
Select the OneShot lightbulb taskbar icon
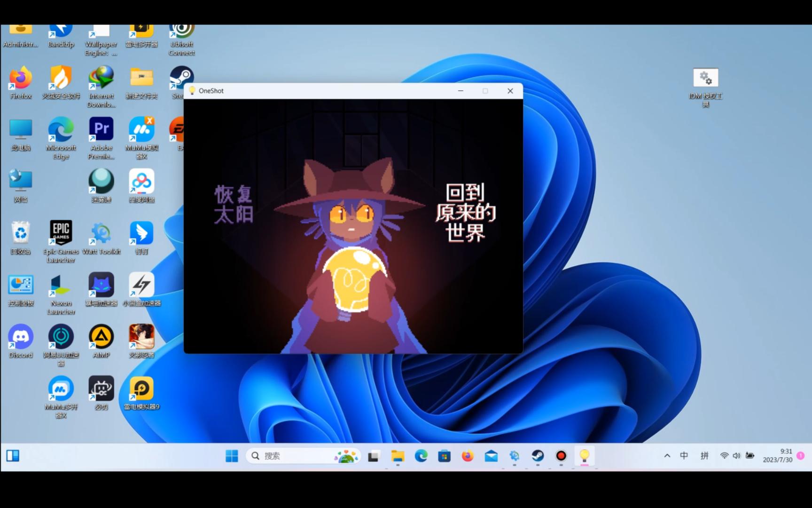[585, 456]
